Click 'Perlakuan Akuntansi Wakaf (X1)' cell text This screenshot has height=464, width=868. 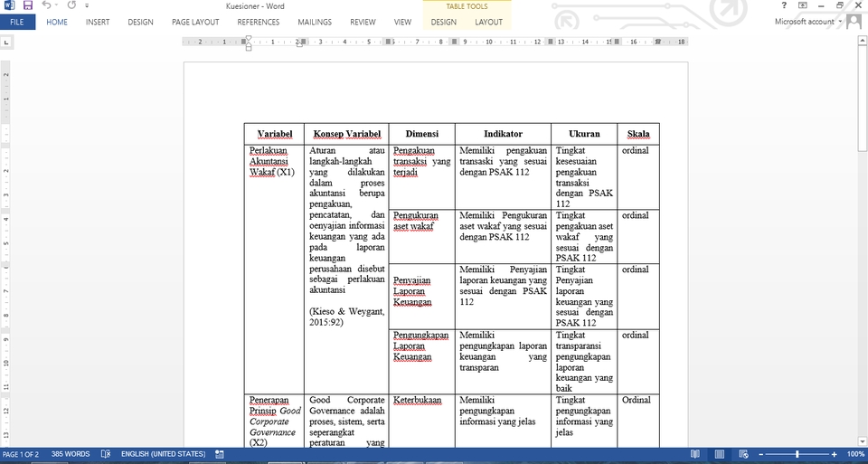272,161
